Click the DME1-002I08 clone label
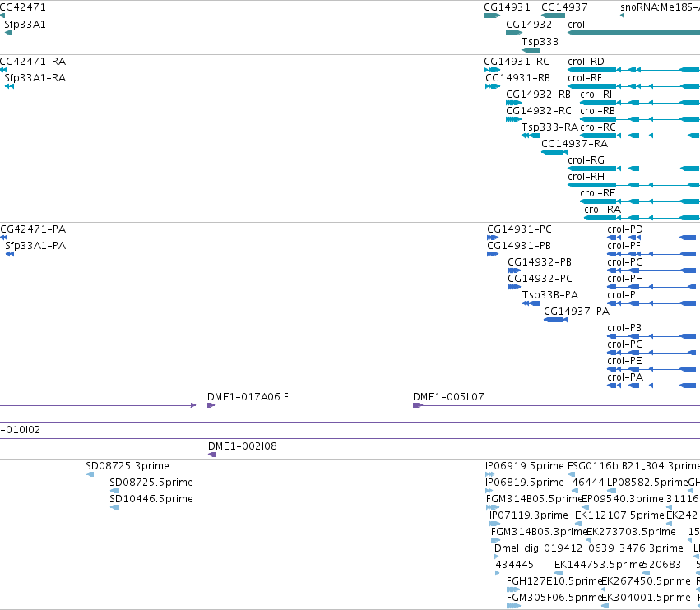This screenshot has height=610, width=700. point(243,446)
